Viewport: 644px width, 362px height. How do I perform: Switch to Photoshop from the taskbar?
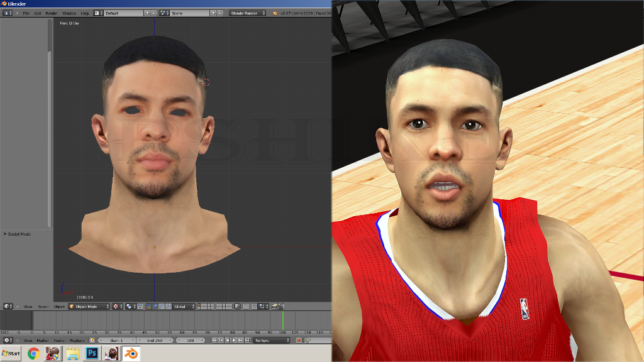(x=92, y=353)
